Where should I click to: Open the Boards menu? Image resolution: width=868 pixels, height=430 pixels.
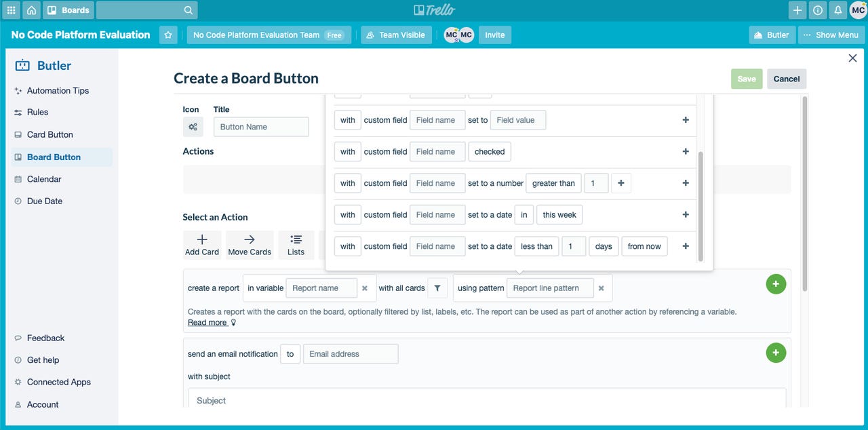[x=68, y=9]
